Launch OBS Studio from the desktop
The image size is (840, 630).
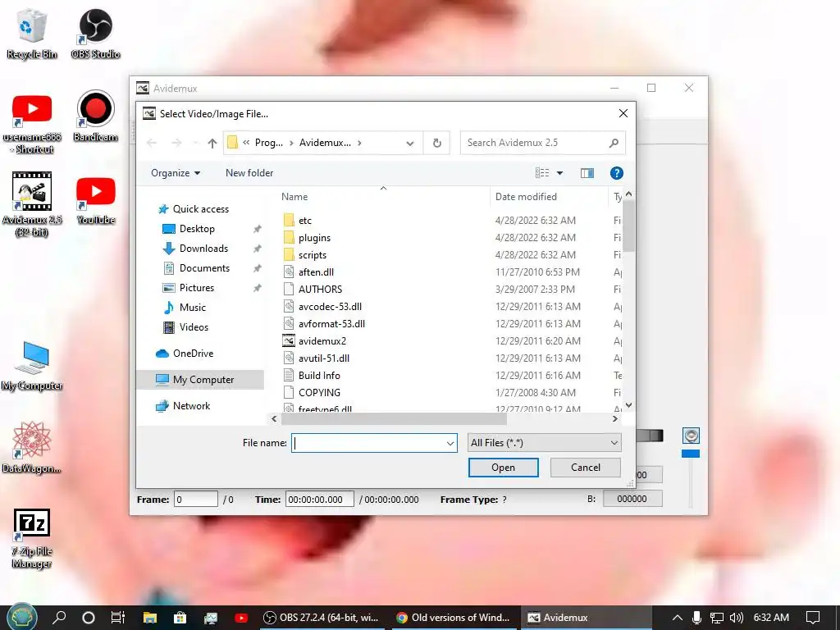pyautogui.click(x=95, y=33)
